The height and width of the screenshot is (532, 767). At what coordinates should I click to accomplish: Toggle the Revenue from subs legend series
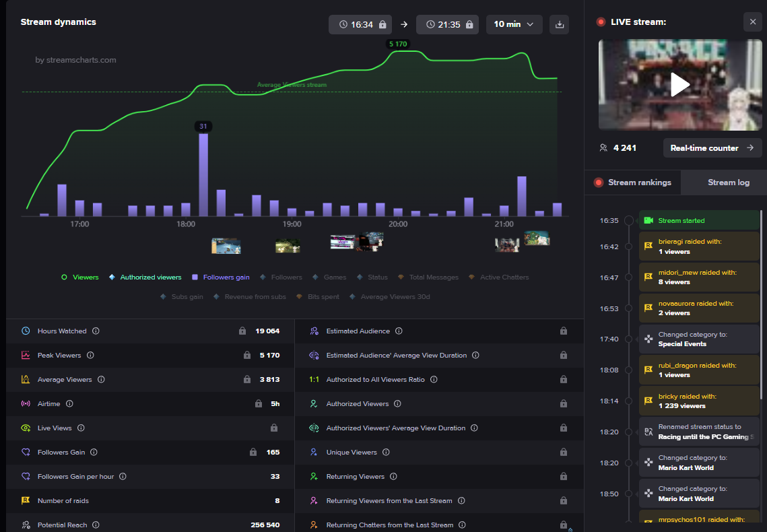249,297
